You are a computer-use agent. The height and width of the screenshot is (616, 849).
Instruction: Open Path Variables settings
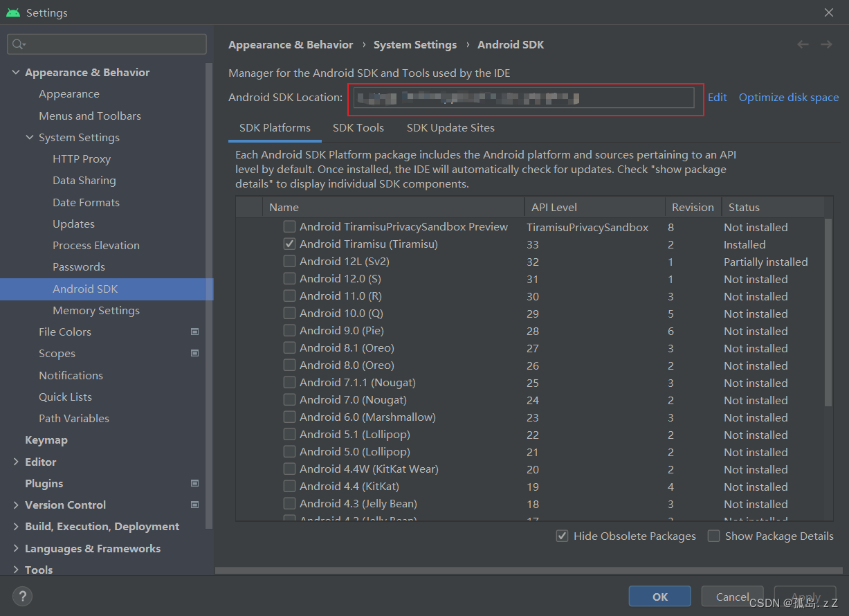coord(74,419)
